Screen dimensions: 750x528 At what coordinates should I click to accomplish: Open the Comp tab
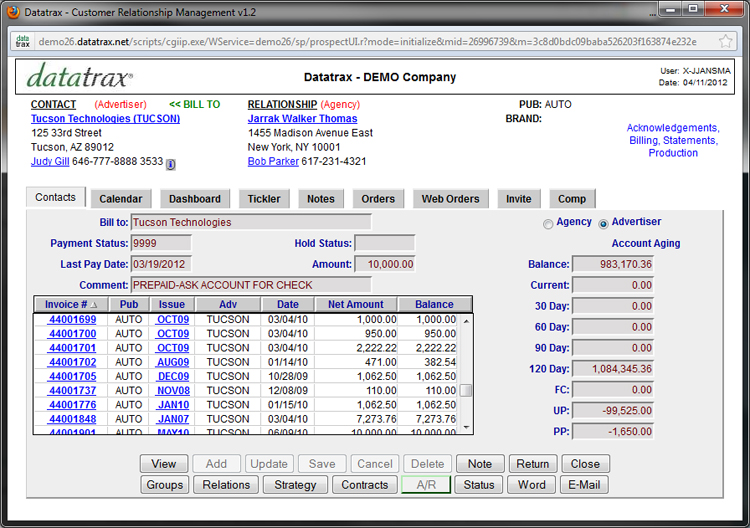point(572,199)
